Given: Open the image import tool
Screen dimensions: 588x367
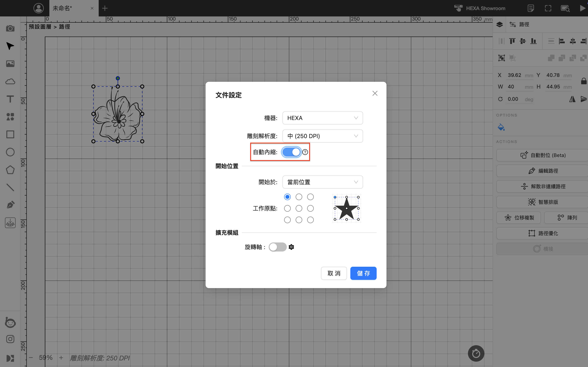Looking at the screenshot, I should (10, 63).
